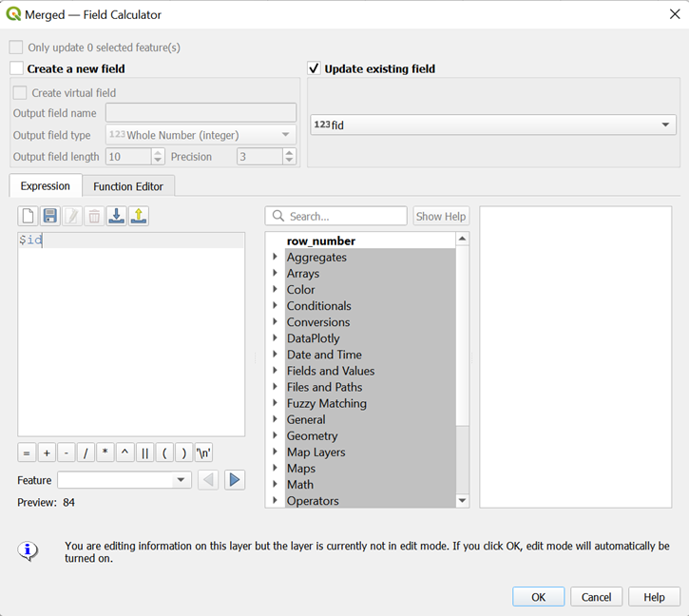This screenshot has height=616, width=689.
Task: Clear the expression editor with new-file icon
Action: (x=29, y=217)
